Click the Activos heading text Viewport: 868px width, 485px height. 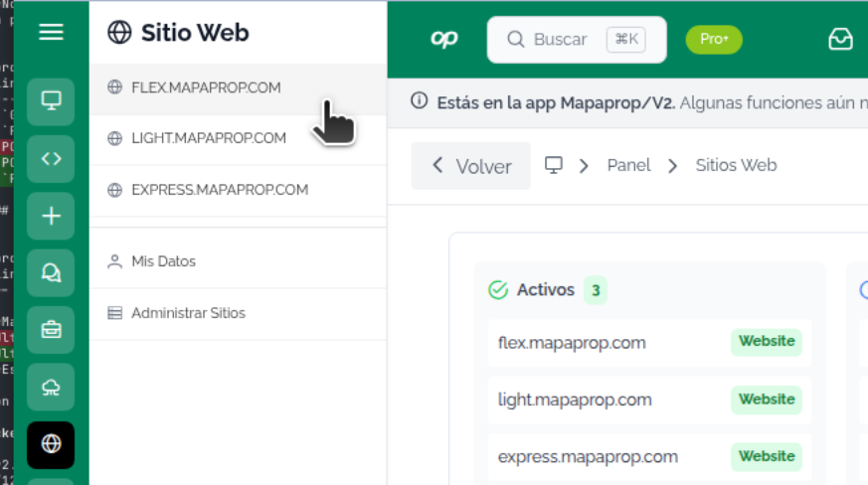[546, 289]
